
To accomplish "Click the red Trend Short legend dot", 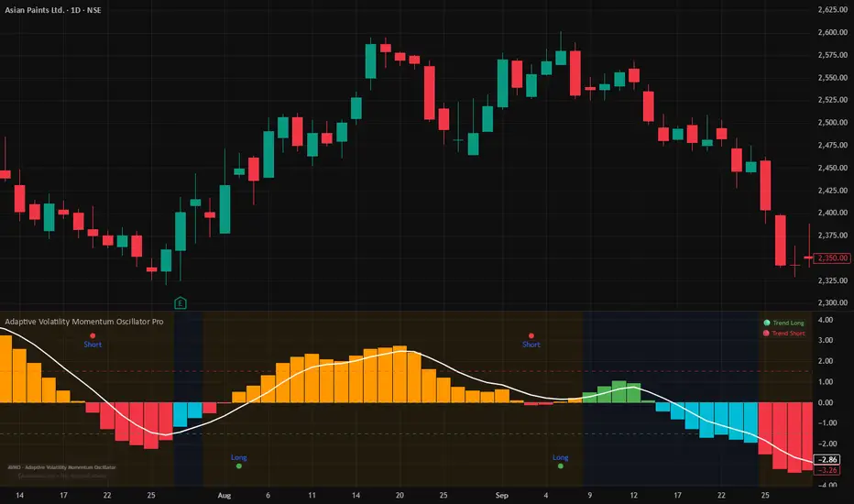I will click(x=766, y=333).
